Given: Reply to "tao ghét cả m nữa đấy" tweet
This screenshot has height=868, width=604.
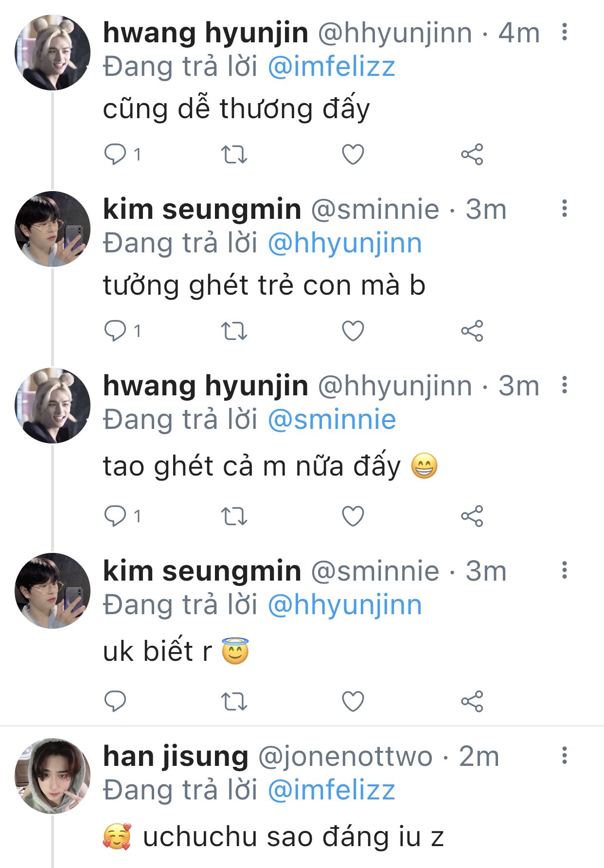Looking at the screenshot, I should (x=115, y=516).
